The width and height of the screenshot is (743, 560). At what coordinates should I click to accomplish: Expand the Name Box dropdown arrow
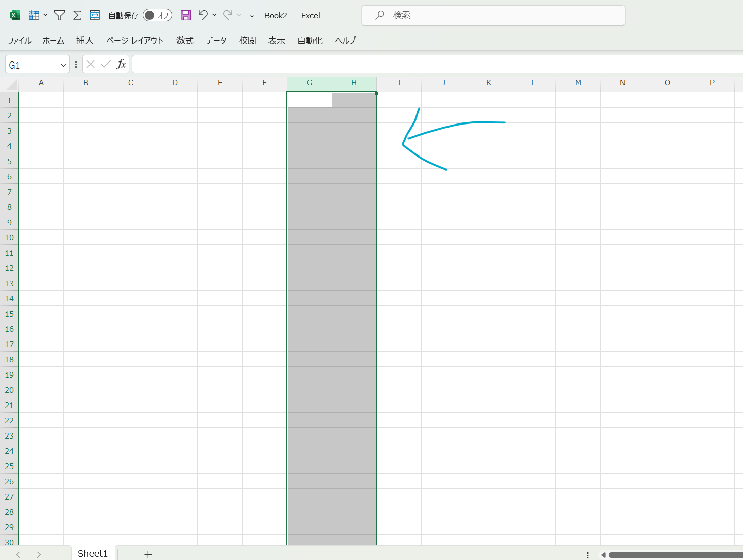(x=63, y=65)
